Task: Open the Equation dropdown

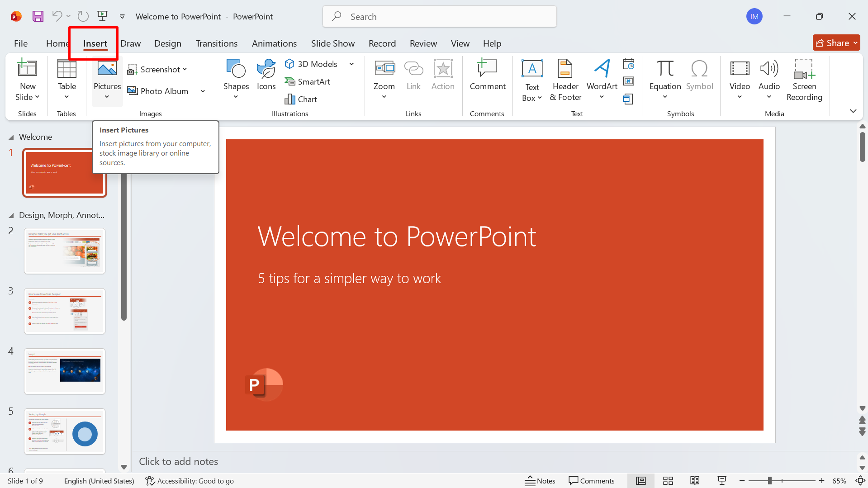Action: pyautogui.click(x=665, y=97)
